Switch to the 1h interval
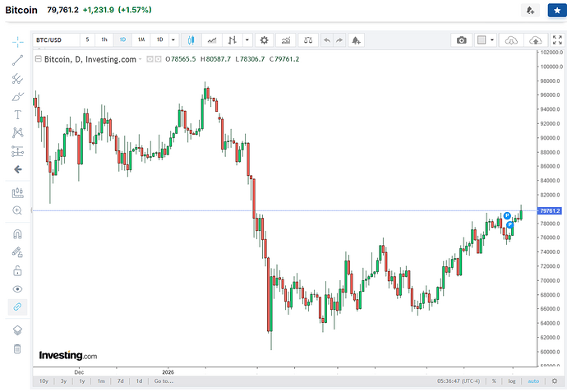This screenshot has height=392, width=567. (x=104, y=39)
